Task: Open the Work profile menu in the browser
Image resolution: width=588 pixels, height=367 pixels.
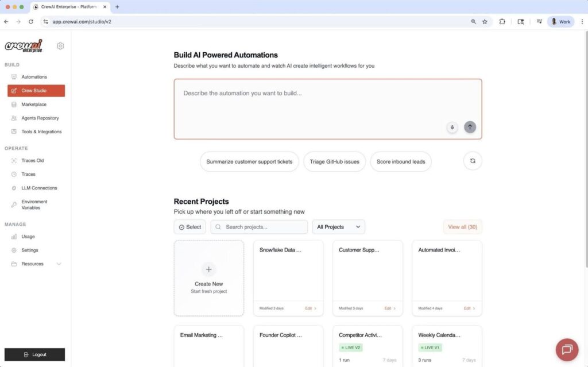Action: coord(560,22)
